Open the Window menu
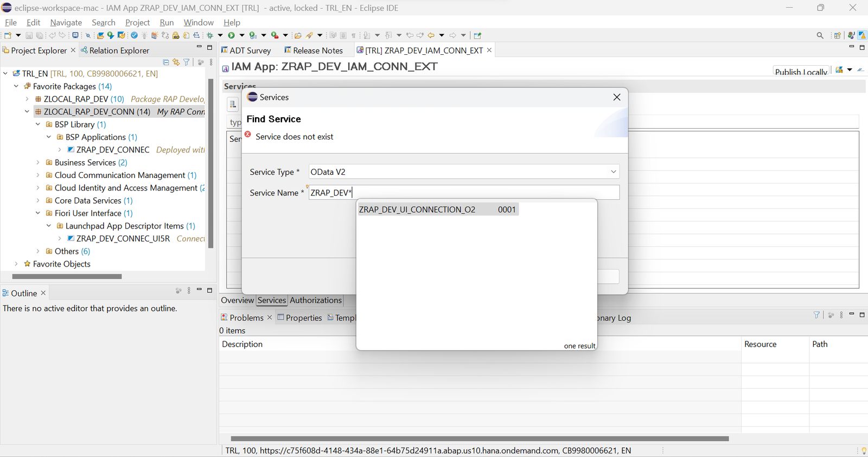Viewport: 868px width, 457px height. coord(199,22)
